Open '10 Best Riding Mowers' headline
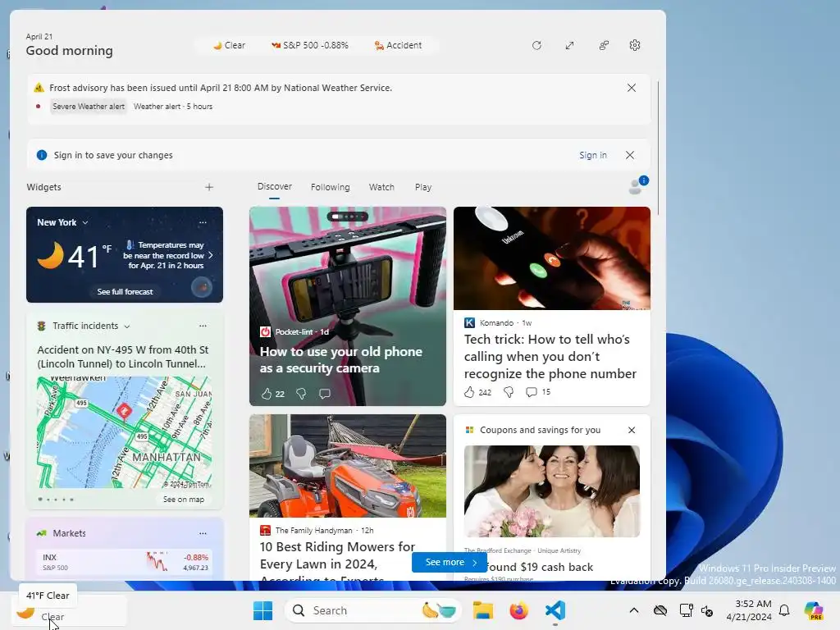840x630 pixels. [337, 561]
